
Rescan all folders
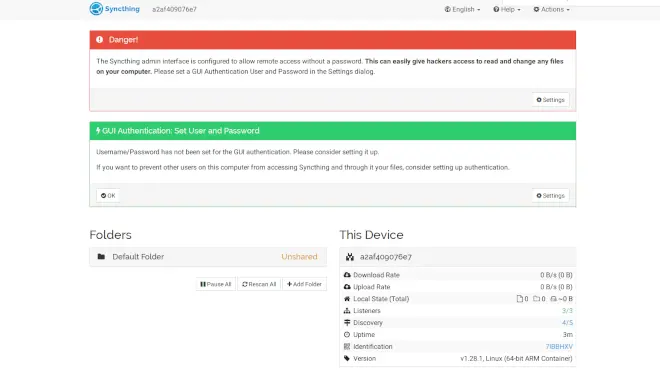click(259, 284)
